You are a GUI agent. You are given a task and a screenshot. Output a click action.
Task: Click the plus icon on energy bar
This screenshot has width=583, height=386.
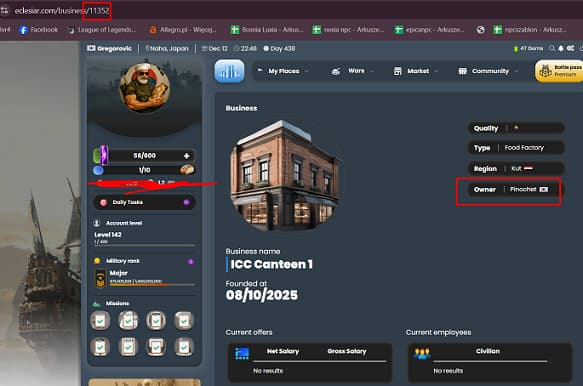coord(187,156)
